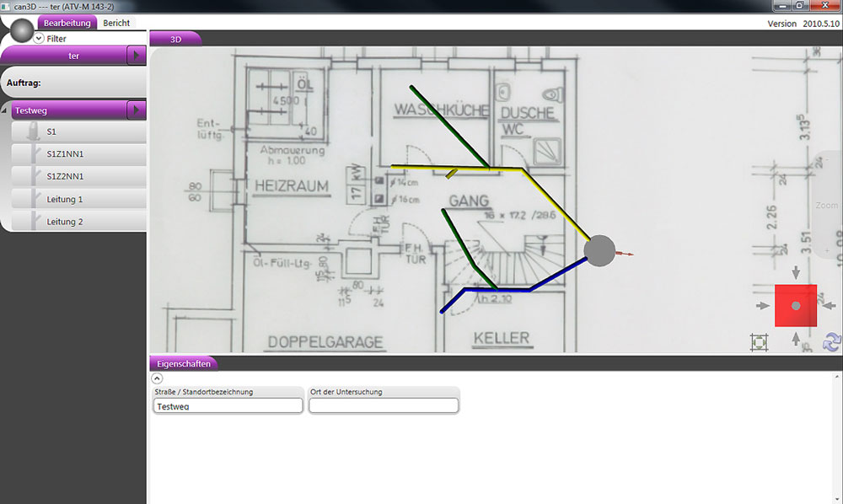Screen dimensions: 843x504
Task: Click the Zoom slider panel
Action: point(827,205)
